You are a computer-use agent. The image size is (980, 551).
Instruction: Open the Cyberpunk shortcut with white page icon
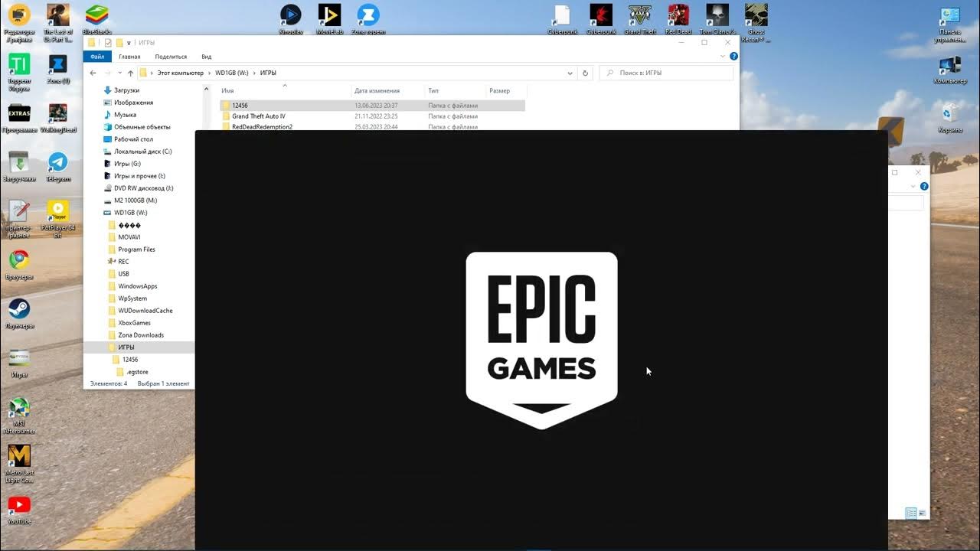pyautogui.click(x=562, y=18)
